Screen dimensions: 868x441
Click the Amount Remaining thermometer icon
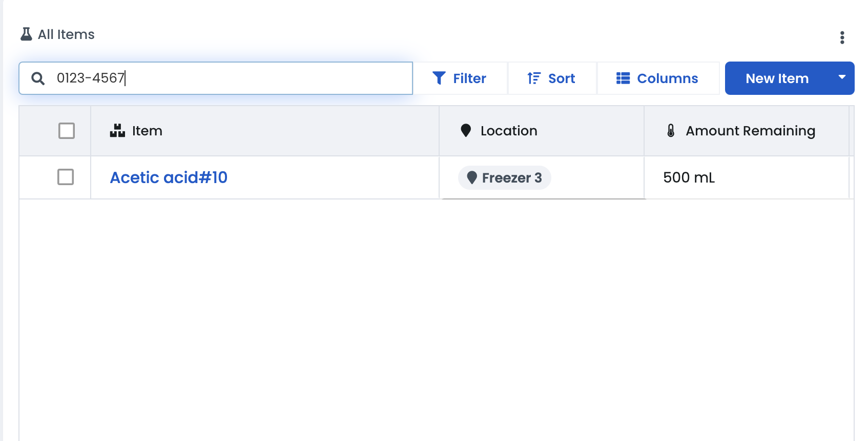coord(671,131)
